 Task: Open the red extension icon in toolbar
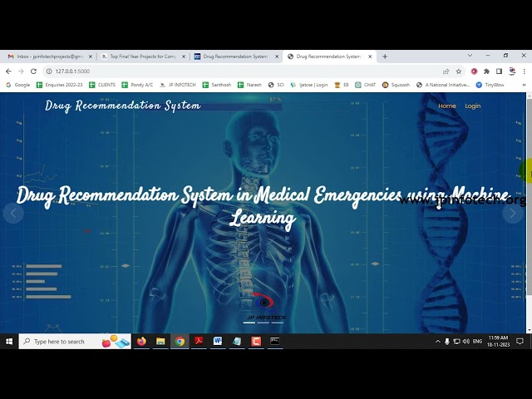[x=474, y=71]
